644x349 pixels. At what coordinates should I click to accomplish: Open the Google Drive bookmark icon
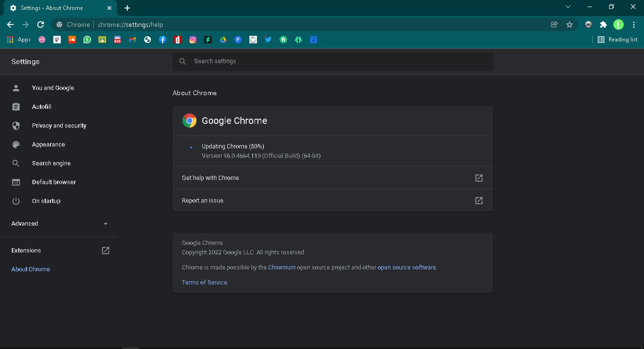223,40
